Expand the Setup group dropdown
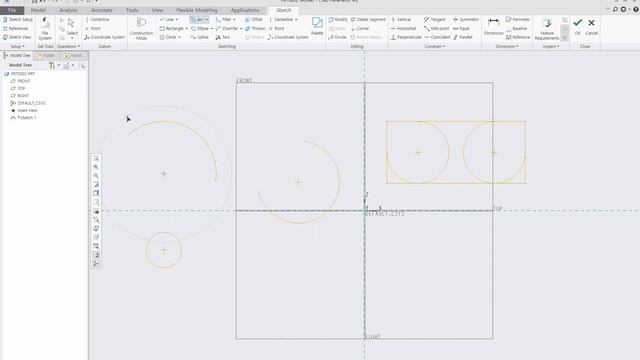 [x=18, y=47]
